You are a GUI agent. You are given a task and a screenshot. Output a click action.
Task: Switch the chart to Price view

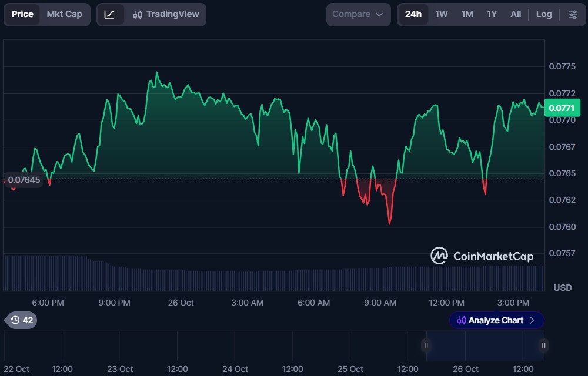[22, 14]
